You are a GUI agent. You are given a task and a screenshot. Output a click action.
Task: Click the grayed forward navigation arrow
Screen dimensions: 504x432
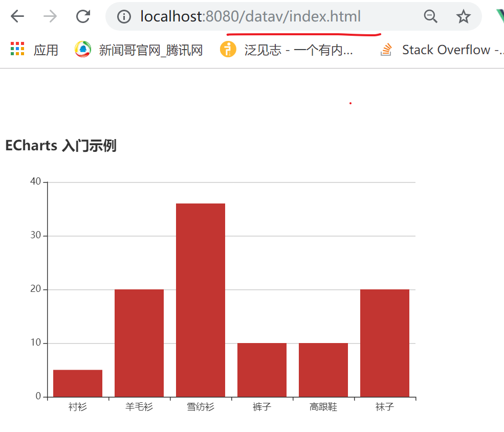coord(50,16)
